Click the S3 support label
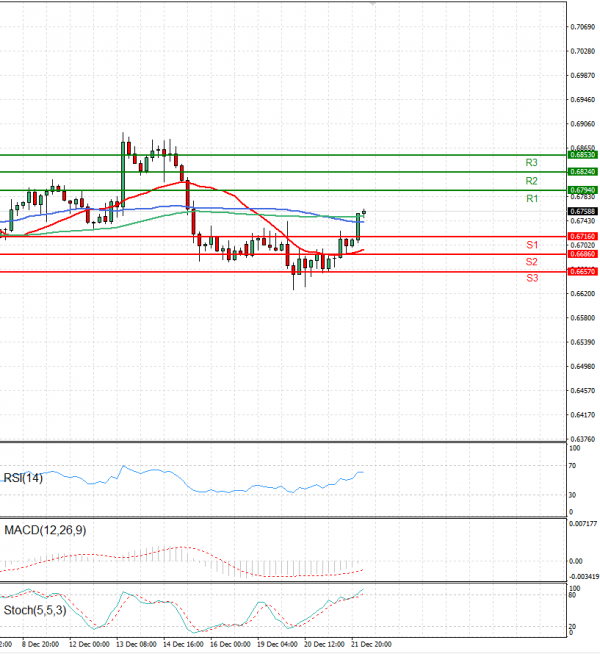The width and height of the screenshot is (600, 654). pyautogui.click(x=532, y=278)
